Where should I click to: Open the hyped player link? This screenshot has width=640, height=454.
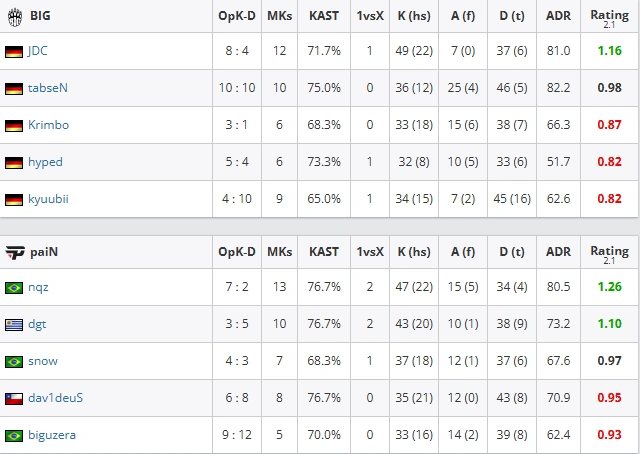point(45,162)
